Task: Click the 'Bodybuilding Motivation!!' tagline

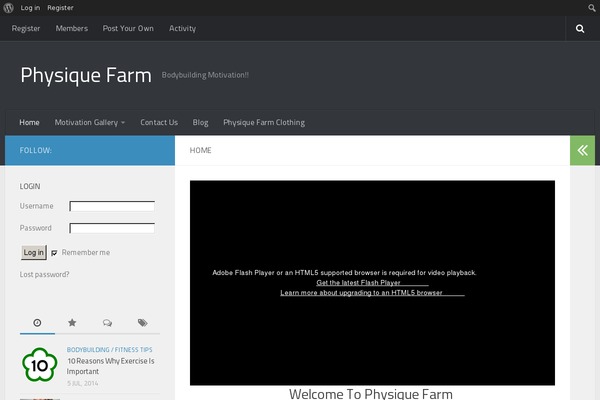Action: [x=205, y=75]
